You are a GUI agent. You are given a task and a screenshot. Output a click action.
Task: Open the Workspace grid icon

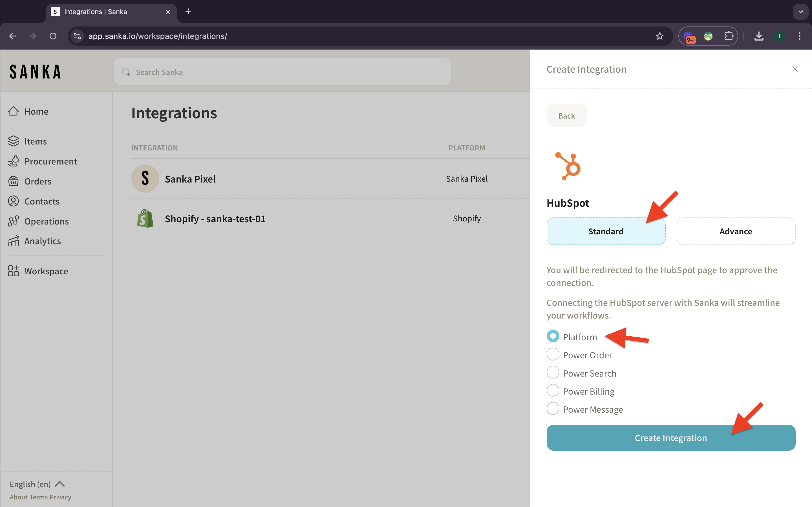(x=14, y=271)
